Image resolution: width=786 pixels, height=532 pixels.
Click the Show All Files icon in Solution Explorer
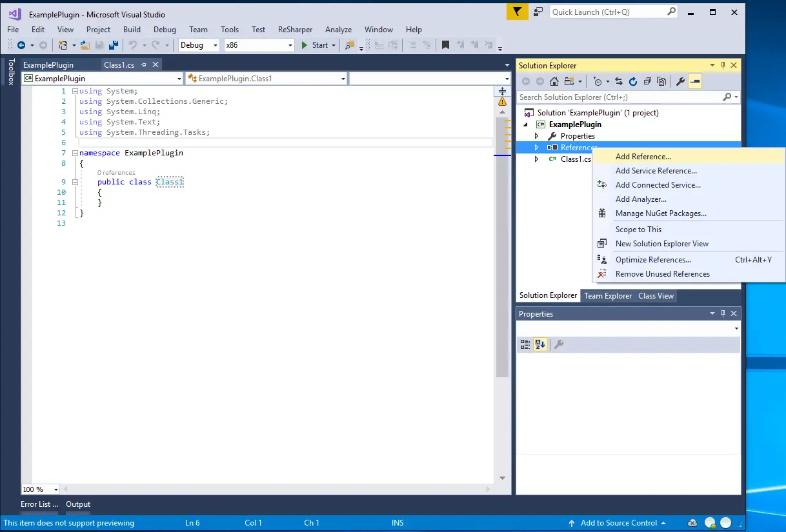point(661,81)
